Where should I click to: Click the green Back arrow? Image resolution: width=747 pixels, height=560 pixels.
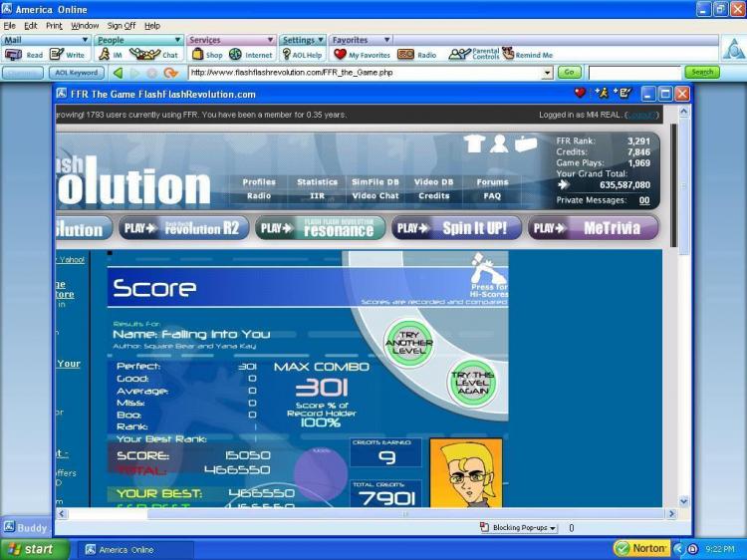[118, 73]
